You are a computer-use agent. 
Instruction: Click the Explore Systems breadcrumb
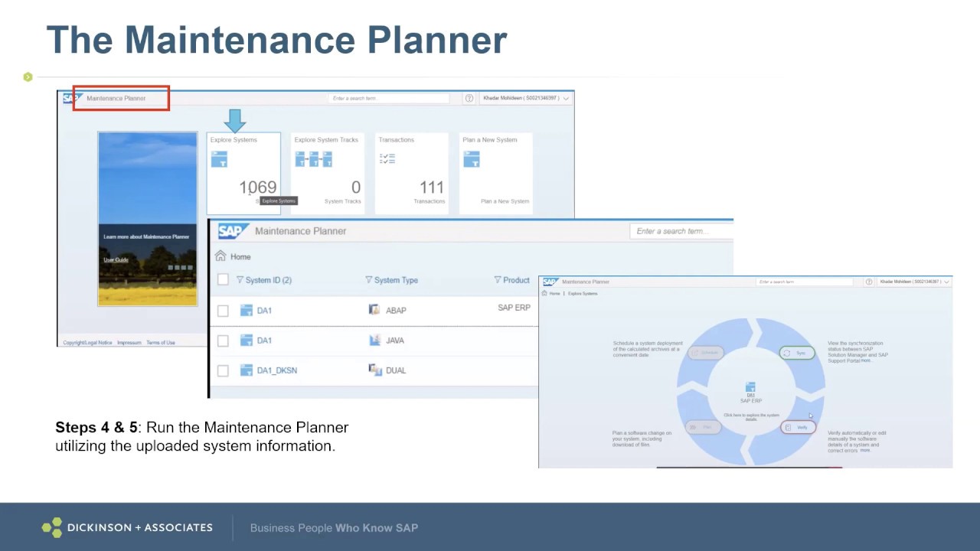click(583, 293)
